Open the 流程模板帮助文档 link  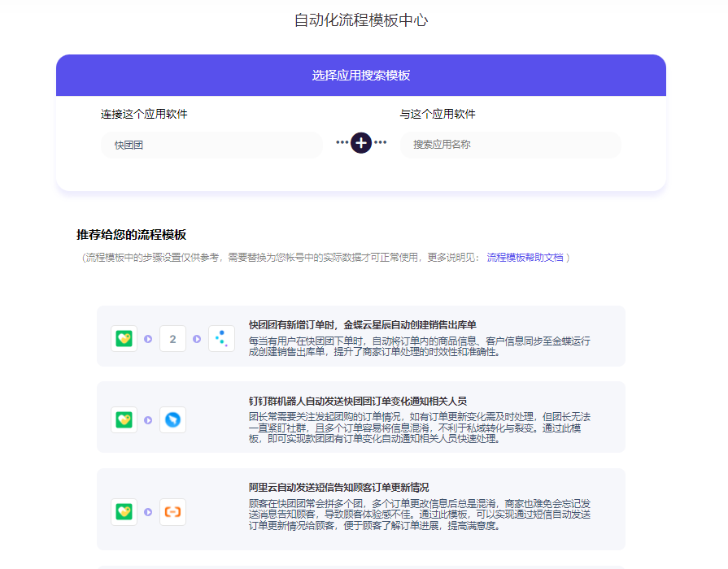525,257
